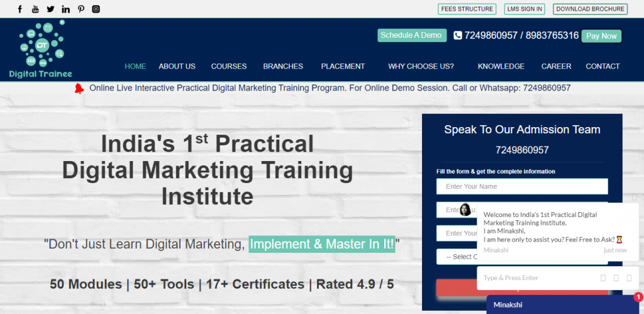Image resolution: width=644 pixels, height=314 pixels.
Task: Click the 'Implement & Master In It!' highlight
Action: (x=322, y=244)
